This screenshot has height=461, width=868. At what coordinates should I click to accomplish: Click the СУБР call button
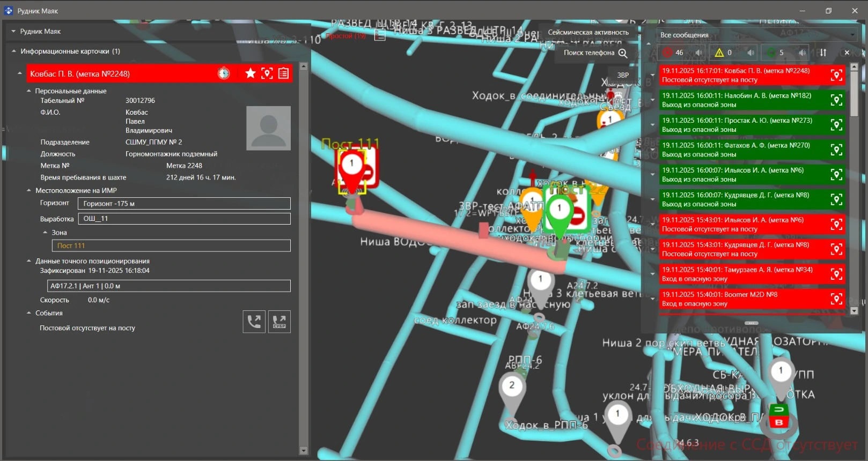point(279,322)
